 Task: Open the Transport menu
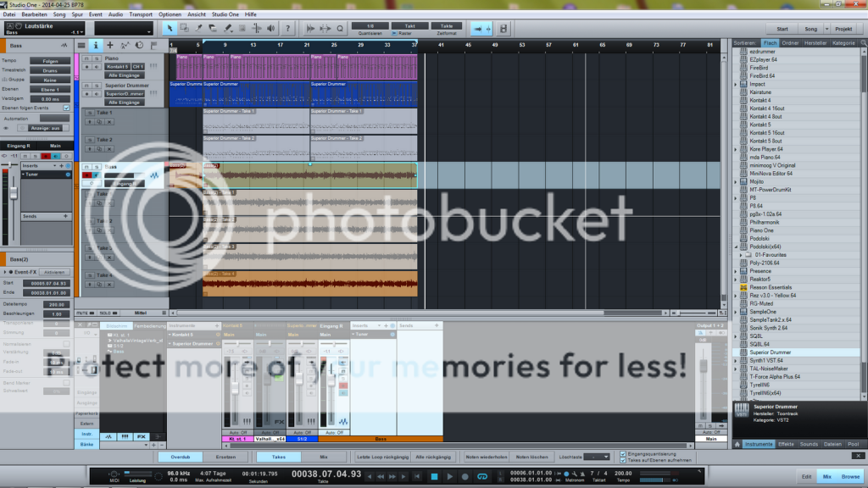[x=141, y=14]
